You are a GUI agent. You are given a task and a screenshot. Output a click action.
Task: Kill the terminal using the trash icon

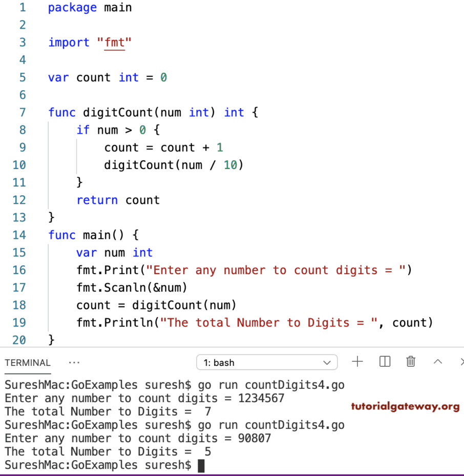coord(410,362)
